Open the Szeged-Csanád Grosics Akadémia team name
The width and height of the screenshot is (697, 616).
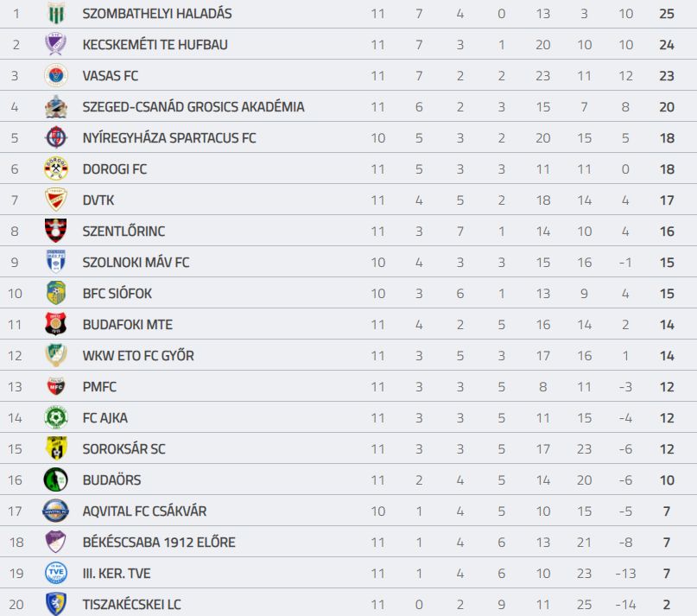pos(193,107)
